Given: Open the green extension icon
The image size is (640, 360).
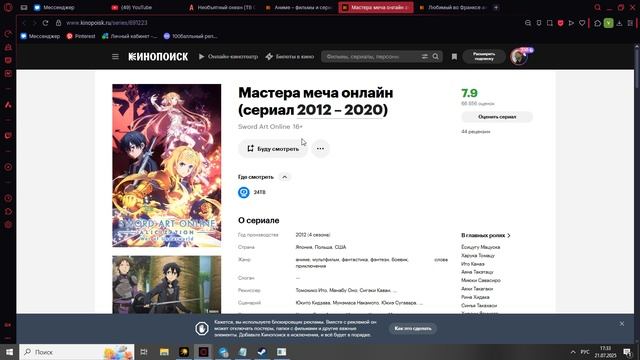Looking at the screenshot, I should (x=608, y=23).
